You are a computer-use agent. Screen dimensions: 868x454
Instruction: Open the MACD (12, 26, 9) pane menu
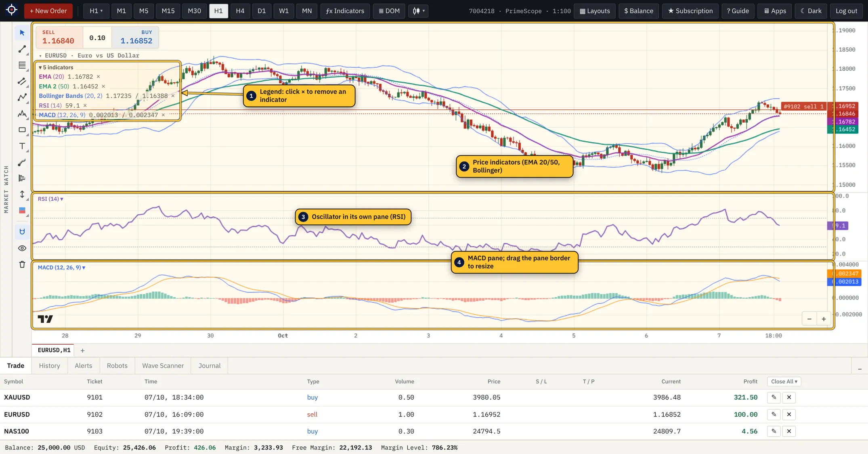(x=61, y=268)
